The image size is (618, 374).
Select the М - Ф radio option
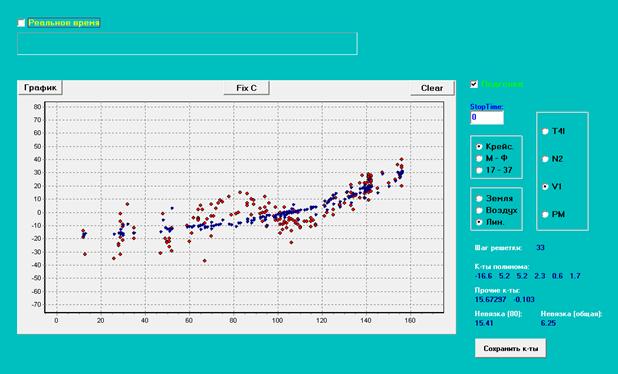tap(479, 158)
